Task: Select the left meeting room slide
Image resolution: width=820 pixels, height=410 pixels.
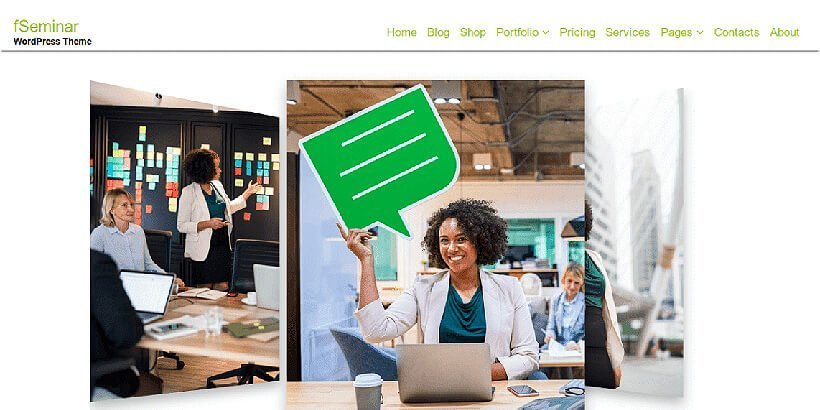Action: click(x=185, y=241)
